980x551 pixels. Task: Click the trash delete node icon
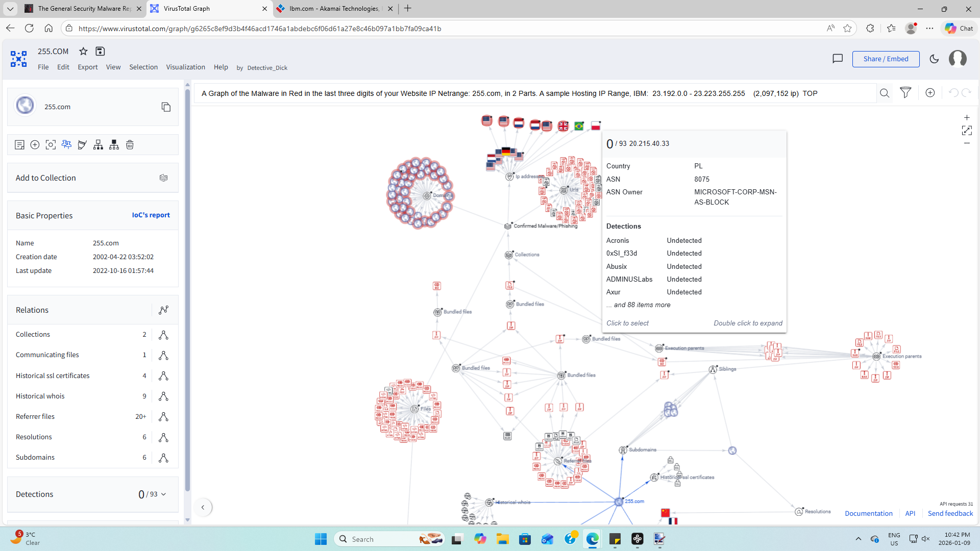130,145
